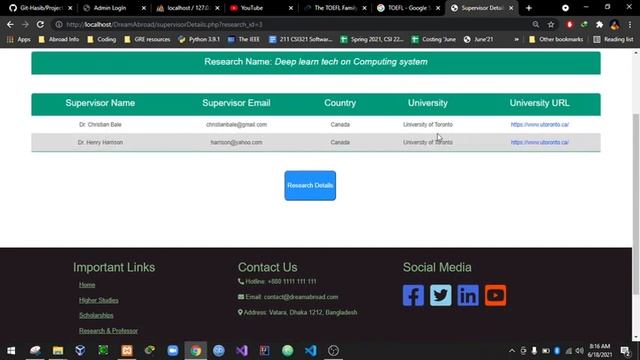The image size is (640, 360).
Task: Click the christianbale@gmail.com email cell
Action: (236, 124)
